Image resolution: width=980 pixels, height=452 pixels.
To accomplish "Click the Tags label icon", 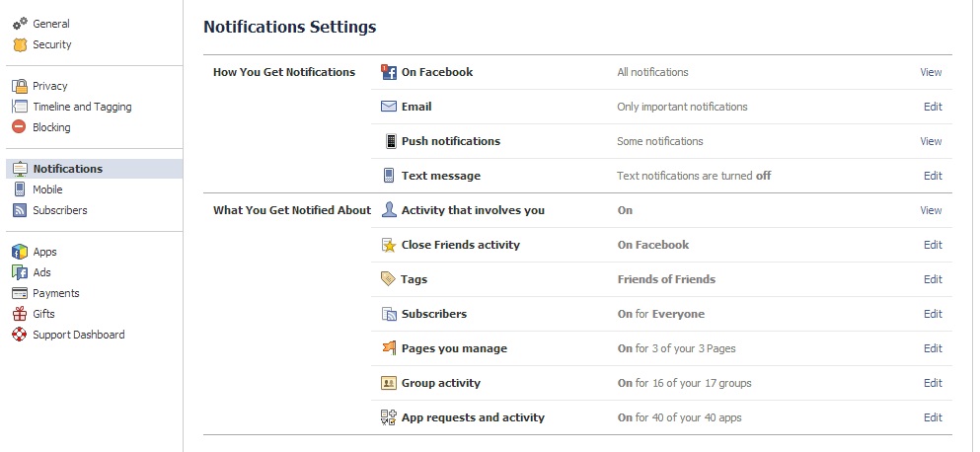I will pyautogui.click(x=389, y=279).
